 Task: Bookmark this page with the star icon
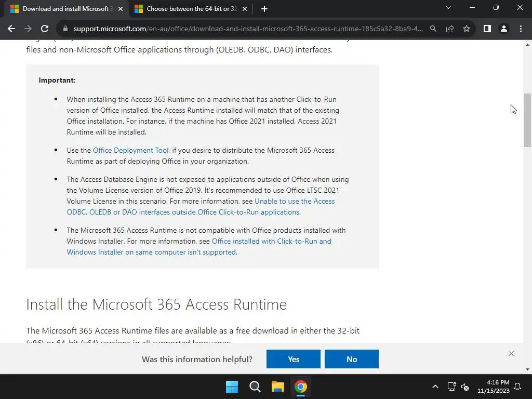tap(467, 29)
